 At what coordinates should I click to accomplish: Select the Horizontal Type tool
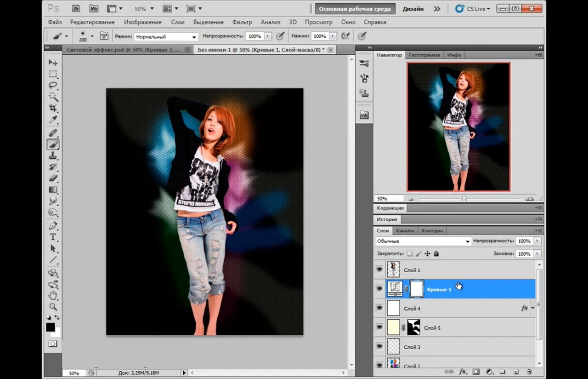pyautogui.click(x=53, y=237)
